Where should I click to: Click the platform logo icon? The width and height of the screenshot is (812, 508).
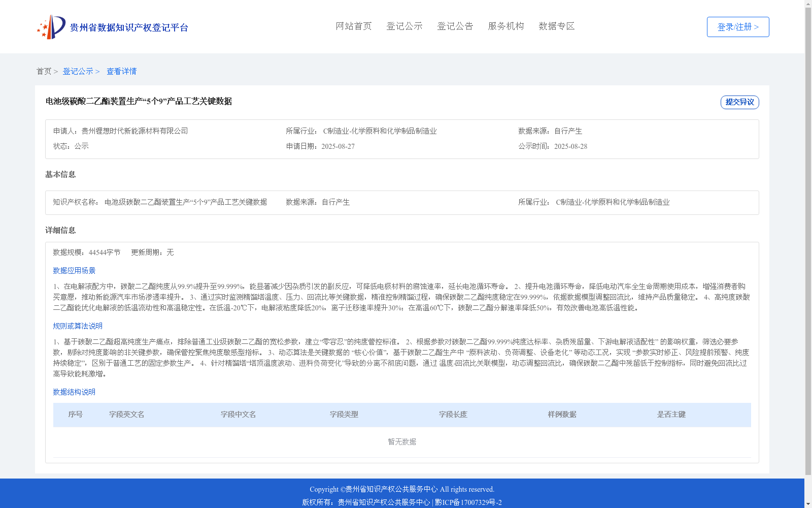click(x=51, y=27)
